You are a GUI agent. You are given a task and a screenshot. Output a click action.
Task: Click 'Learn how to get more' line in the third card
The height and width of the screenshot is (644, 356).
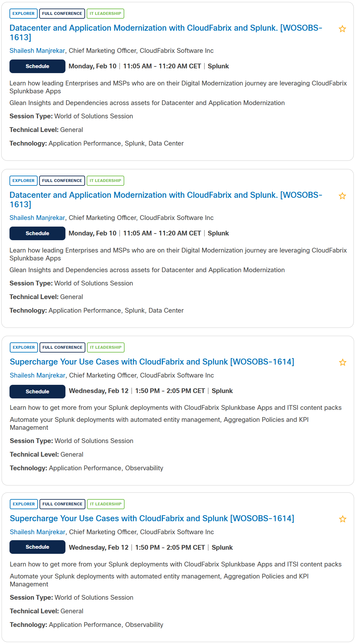pos(175,408)
